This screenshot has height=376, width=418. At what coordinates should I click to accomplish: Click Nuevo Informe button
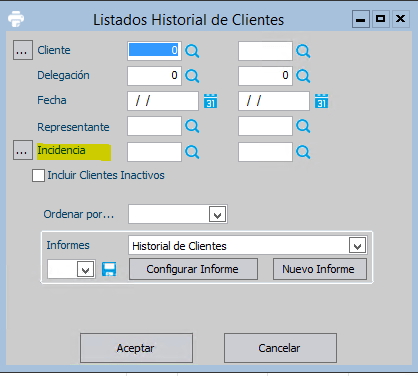coord(320,269)
